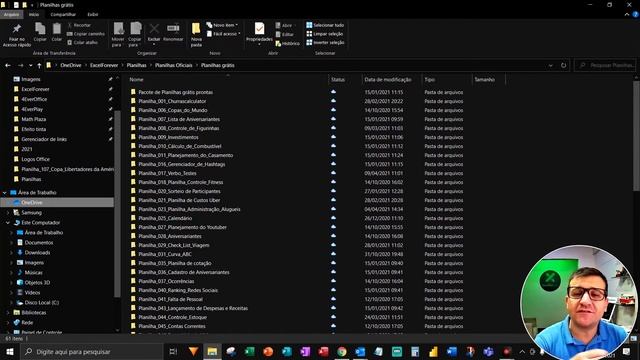Open the Copiar para ribbon option

pos(135,34)
